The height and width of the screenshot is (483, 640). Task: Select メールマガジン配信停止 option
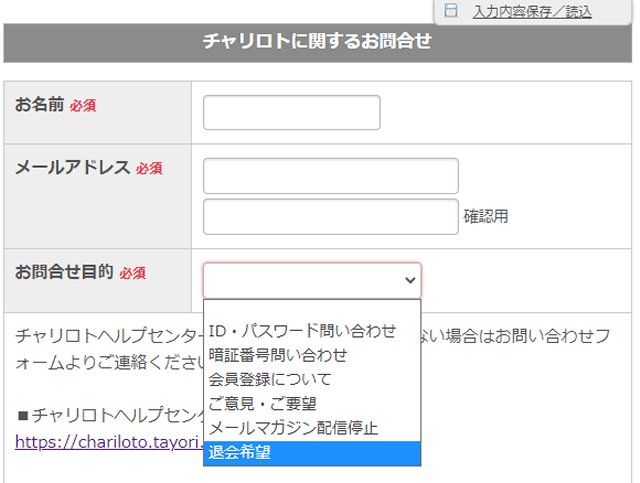(312, 428)
